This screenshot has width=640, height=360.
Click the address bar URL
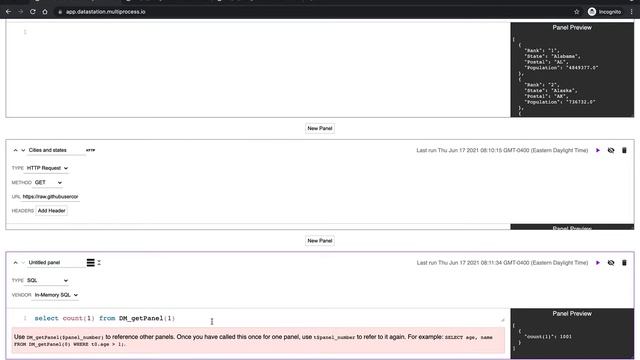(106, 12)
